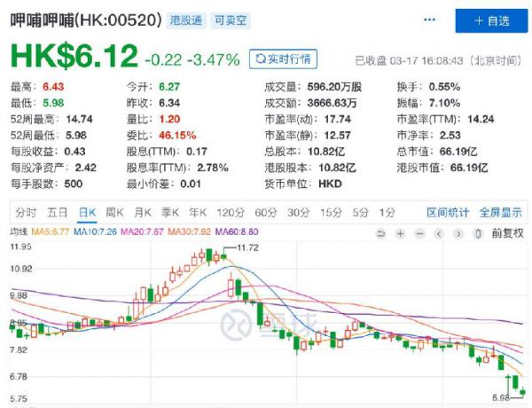
Task: Click 股息率(TTM) value 2.78%
Action: (x=213, y=168)
